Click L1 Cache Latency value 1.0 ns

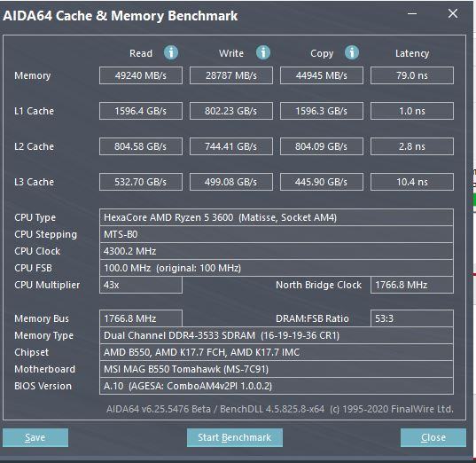click(x=412, y=111)
